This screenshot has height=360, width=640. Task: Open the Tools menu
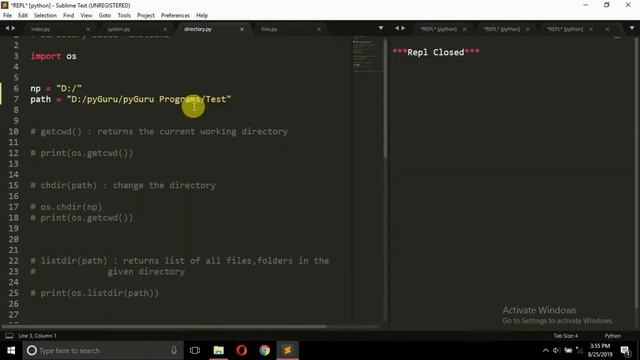pyautogui.click(x=124, y=16)
